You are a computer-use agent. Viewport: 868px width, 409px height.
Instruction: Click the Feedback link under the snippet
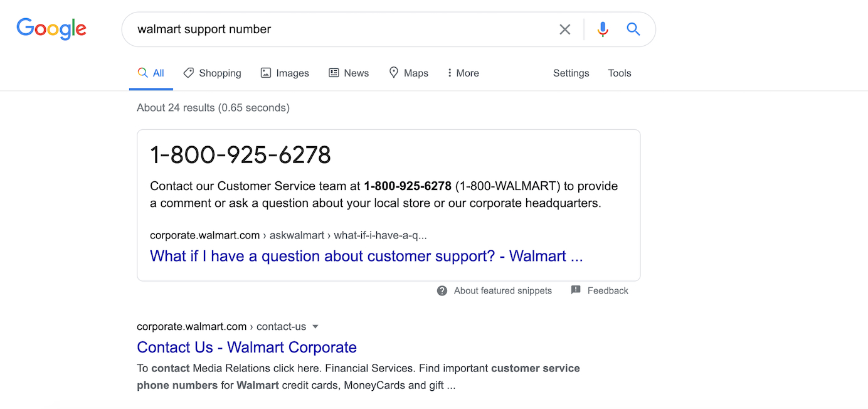click(608, 290)
